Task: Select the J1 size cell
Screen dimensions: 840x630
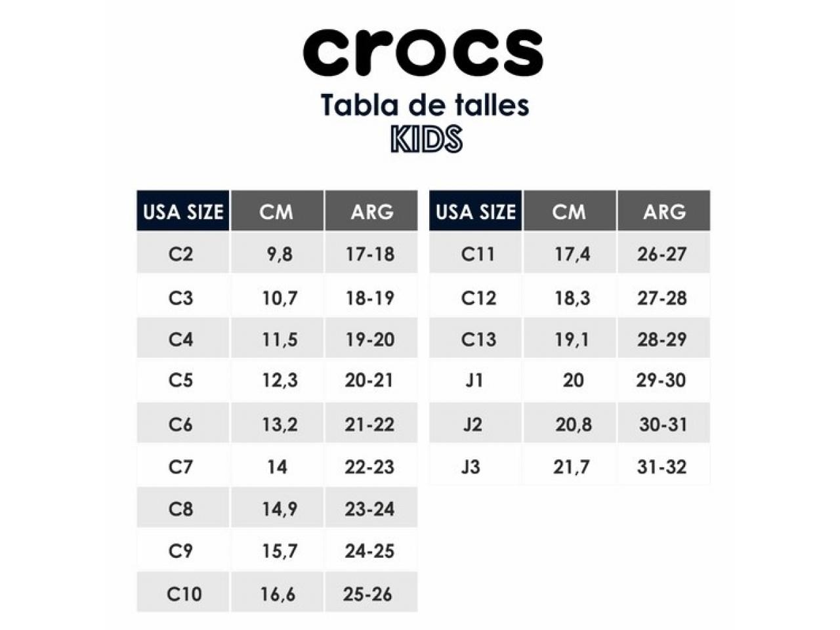Action: [x=476, y=380]
